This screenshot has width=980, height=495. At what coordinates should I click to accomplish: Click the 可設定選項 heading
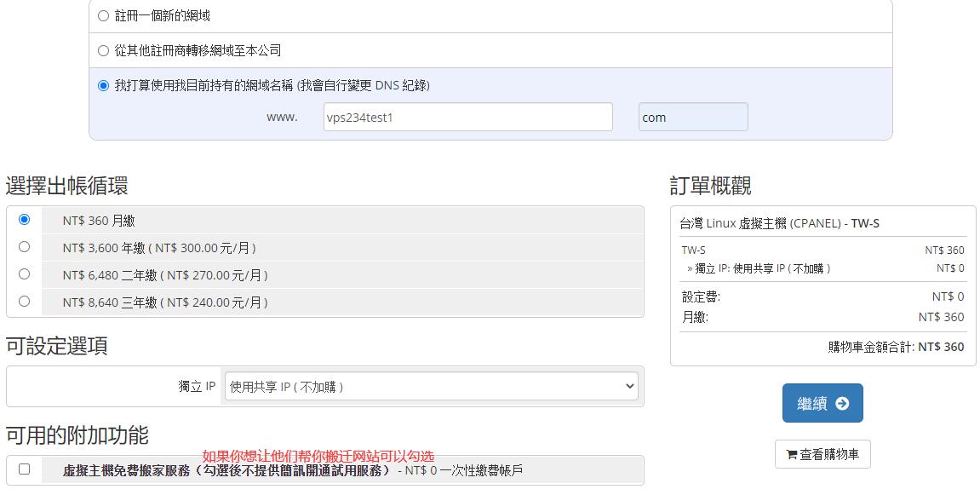57,345
